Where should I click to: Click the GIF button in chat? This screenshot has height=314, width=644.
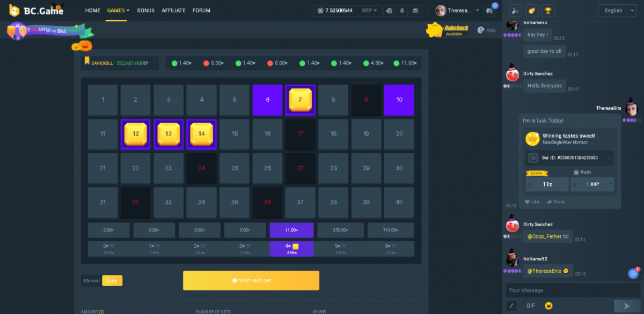(x=530, y=305)
